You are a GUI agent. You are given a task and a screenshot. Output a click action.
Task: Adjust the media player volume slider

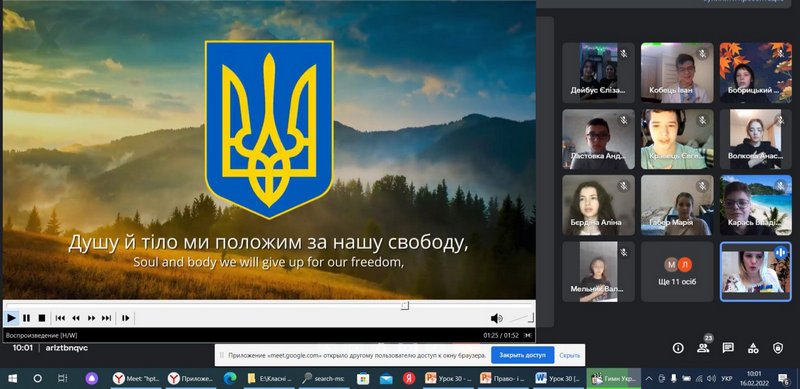point(521,319)
